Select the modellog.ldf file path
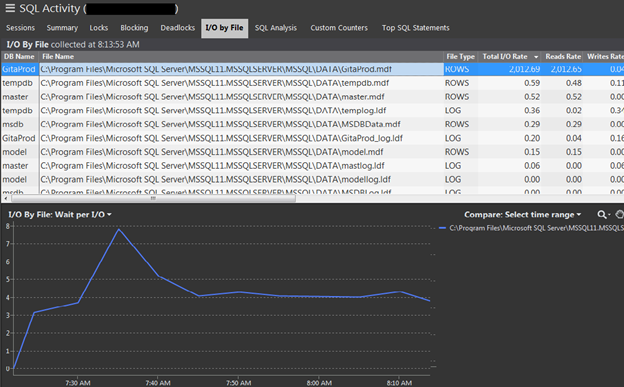This screenshot has height=387, width=624. 216,180
